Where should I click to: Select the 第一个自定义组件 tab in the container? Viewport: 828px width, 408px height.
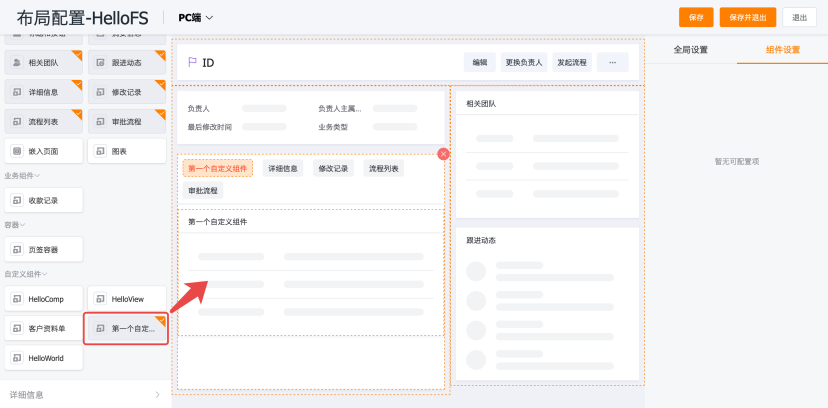click(218, 168)
